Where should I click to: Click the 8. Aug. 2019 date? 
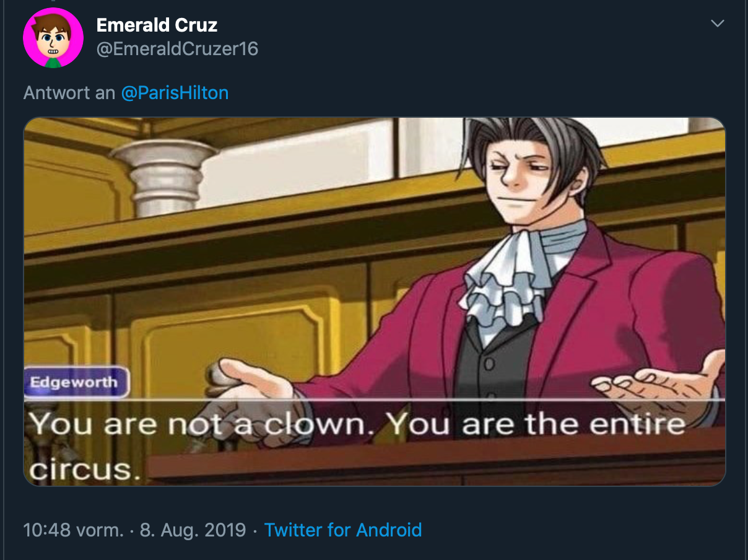pos(193,530)
